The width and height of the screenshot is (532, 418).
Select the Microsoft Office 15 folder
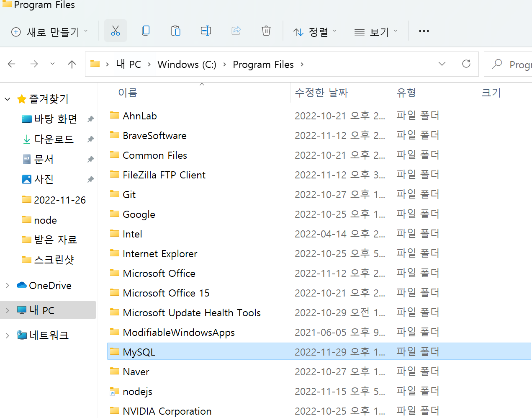(319, 293)
